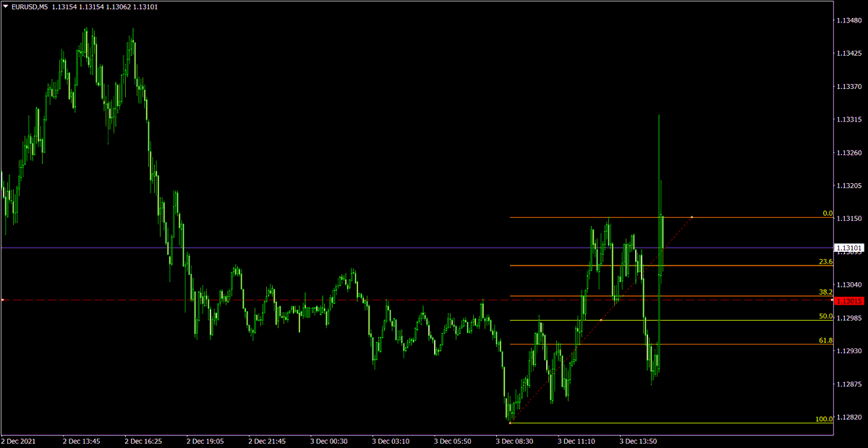Screen dimensions: 868x448
Task: Click the Fibonacci 0.0 level label
Action: coord(827,214)
